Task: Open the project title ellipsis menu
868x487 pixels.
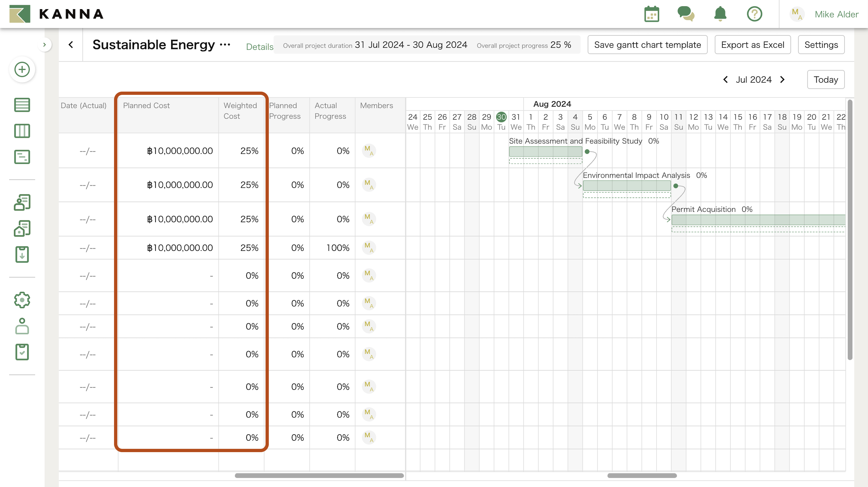Action: (x=225, y=44)
